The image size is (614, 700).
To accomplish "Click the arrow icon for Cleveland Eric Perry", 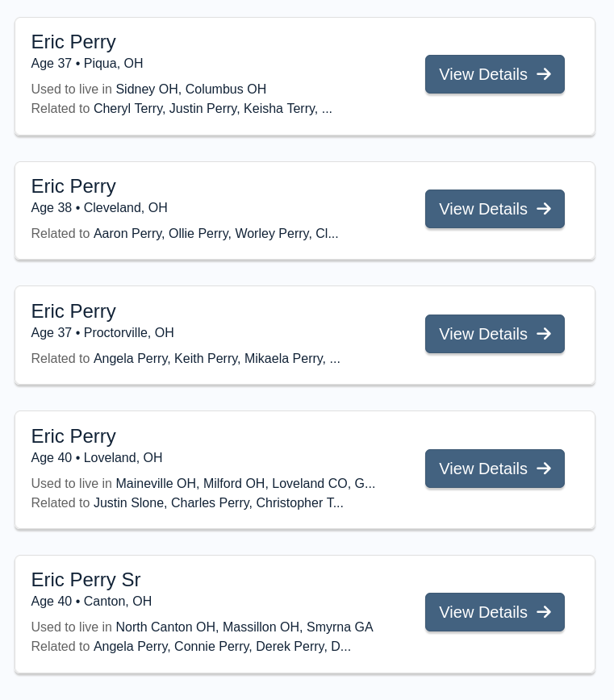I will point(544,209).
